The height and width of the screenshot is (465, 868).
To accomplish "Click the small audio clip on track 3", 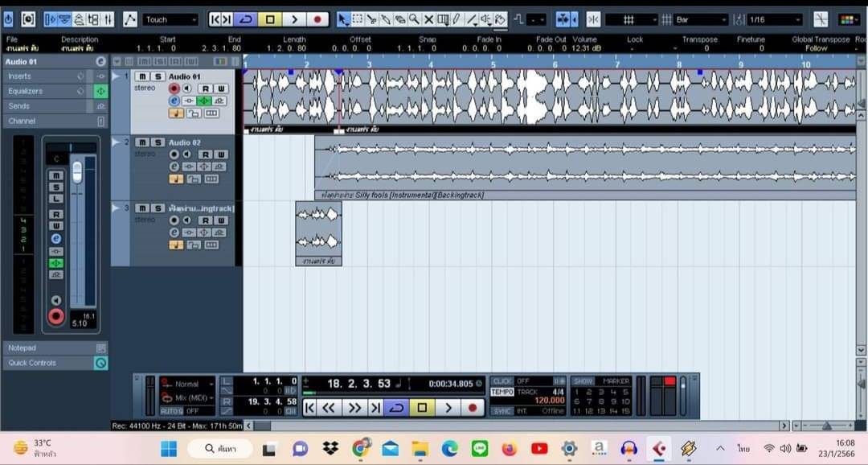I will pyautogui.click(x=318, y=228).
